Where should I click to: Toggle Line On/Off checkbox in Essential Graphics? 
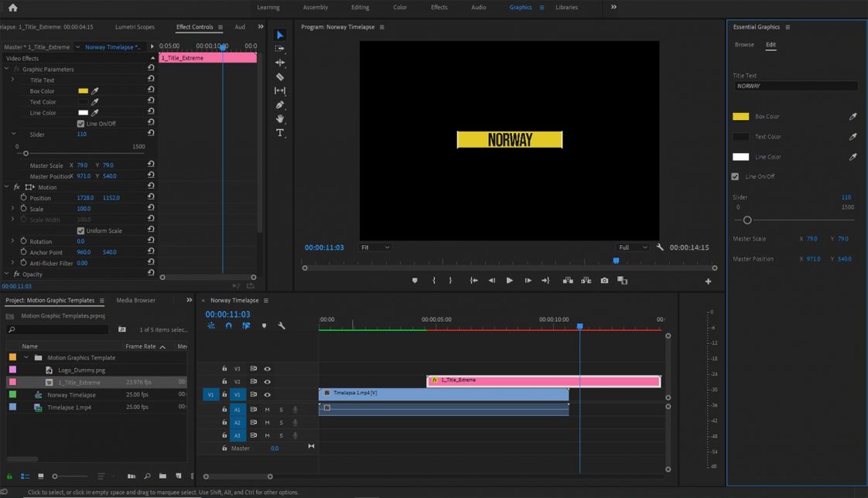[735, 176]
